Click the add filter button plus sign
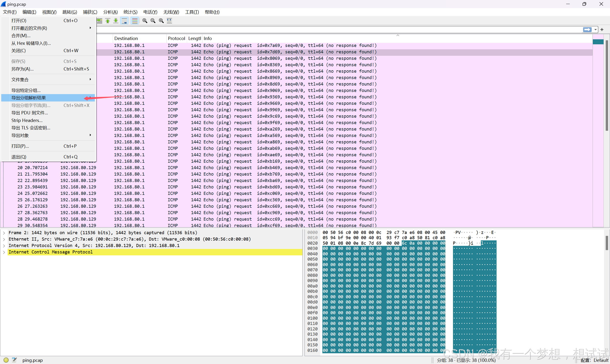This screenshot has width=610, height=364. 602,30
